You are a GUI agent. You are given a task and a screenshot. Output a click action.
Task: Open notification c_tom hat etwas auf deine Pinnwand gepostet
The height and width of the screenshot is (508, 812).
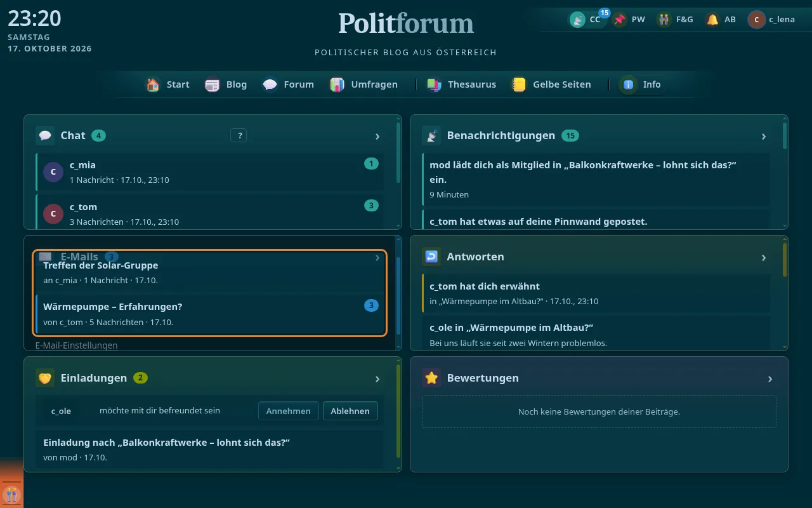click(596, 220)
